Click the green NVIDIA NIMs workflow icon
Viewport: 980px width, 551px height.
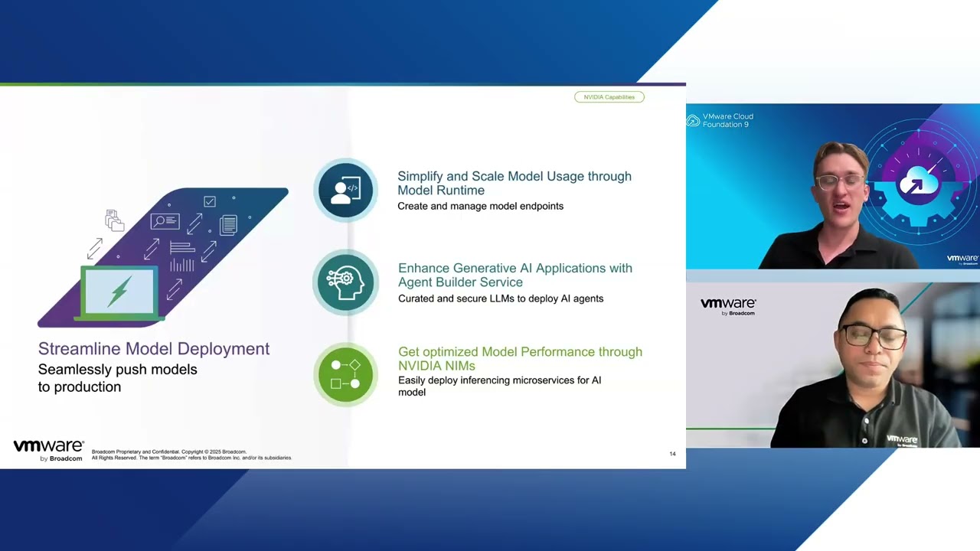click(345, 374)
